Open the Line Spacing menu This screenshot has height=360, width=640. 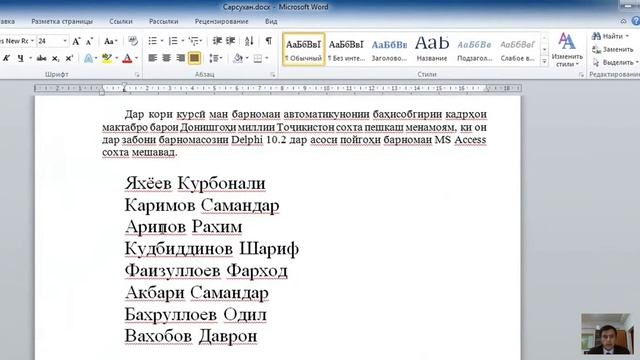click(215, 58)
